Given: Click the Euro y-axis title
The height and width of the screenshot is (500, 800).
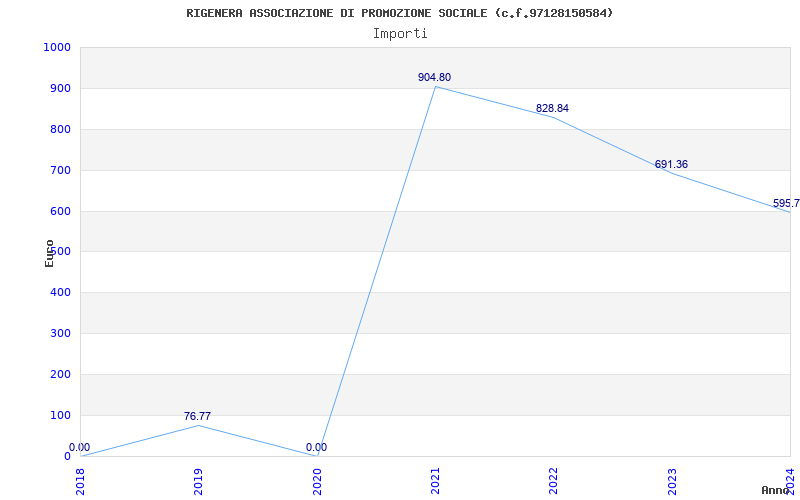Looking at the screenshot, I should click(49, 253).
